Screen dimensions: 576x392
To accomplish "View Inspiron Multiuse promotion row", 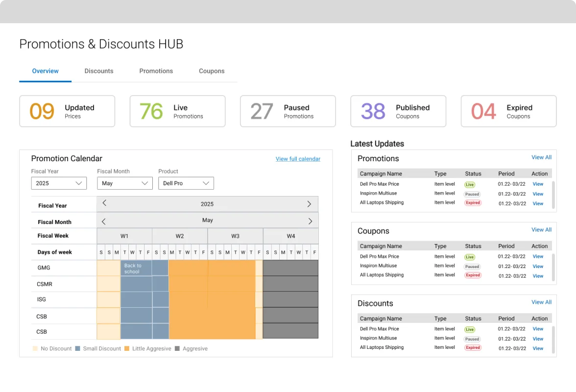I will point(538,194).
